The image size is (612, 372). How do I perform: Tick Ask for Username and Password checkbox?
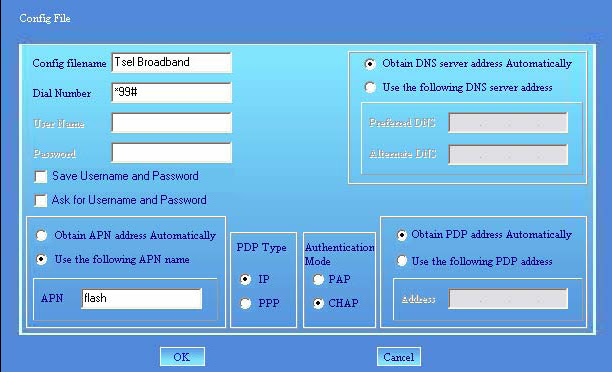[41, 201]
